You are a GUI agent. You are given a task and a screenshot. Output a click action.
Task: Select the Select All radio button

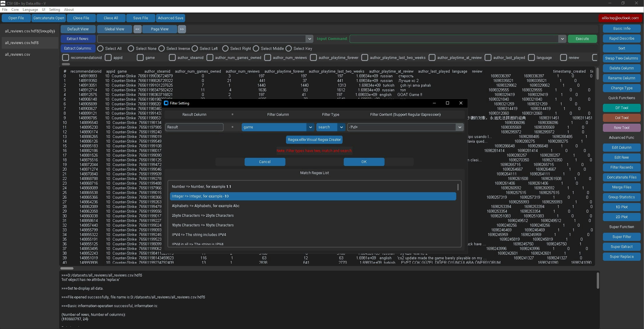pyautogui.click(x=100, y=48)
